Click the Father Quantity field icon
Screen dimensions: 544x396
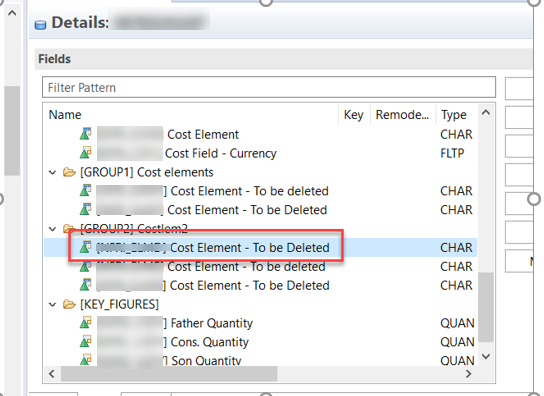click(x=85, y=323)
